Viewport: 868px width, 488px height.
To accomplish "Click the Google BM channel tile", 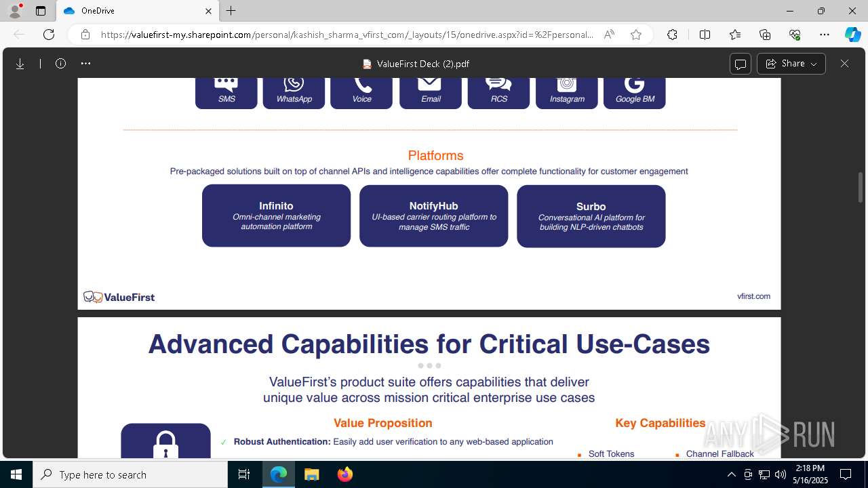I will [635, 93].
